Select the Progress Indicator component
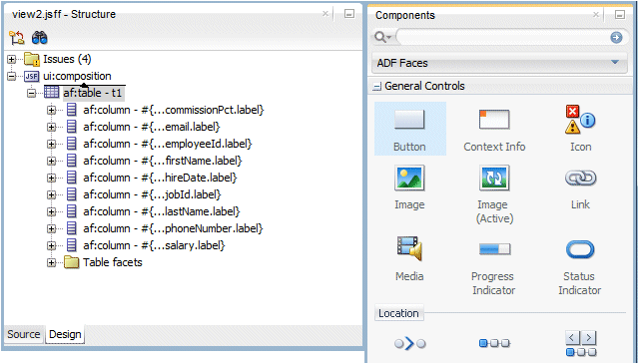Screen dimensions: 639x364 click(493, 266)
